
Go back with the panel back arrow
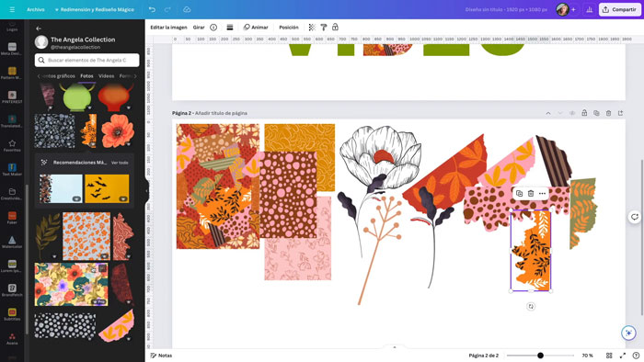pyautogui.click(x=39, y=28)
